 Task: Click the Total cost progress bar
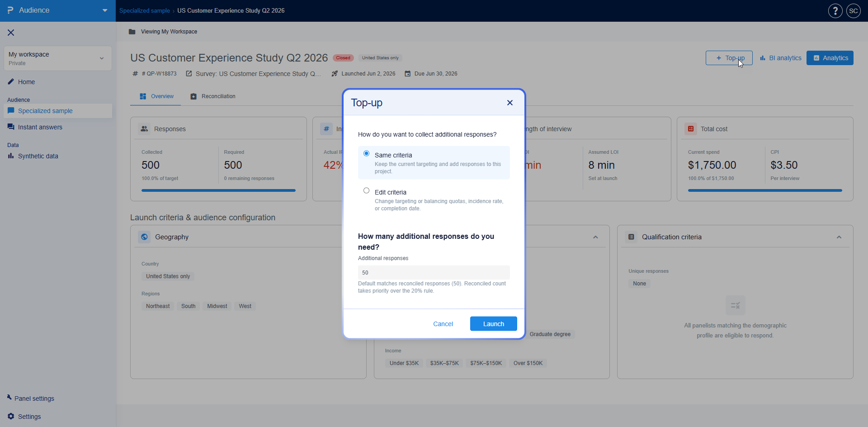pyautogui.click(x=765, y=190)
